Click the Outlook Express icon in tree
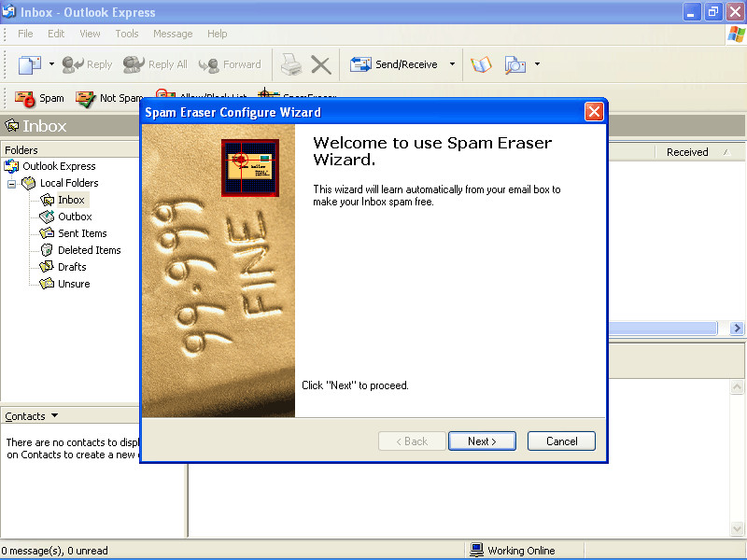Viewport: 747px width, 560px height. [11, 166]
